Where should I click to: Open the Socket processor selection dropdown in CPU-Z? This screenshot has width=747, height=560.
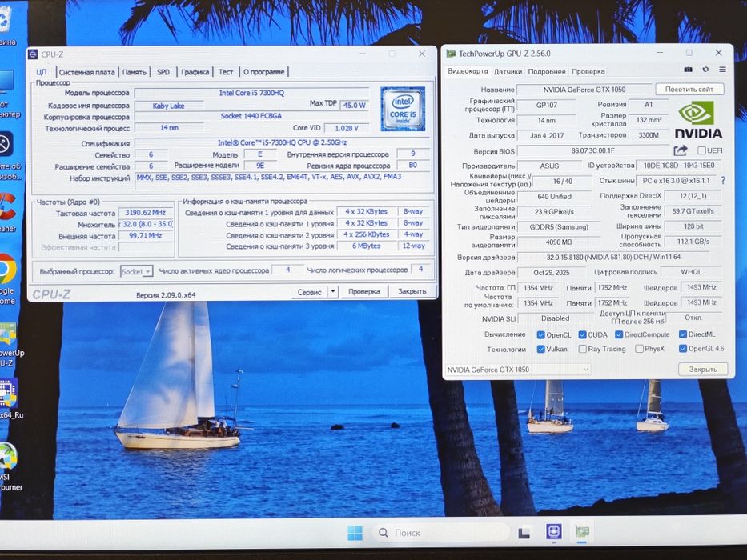(x=136, y=271)
